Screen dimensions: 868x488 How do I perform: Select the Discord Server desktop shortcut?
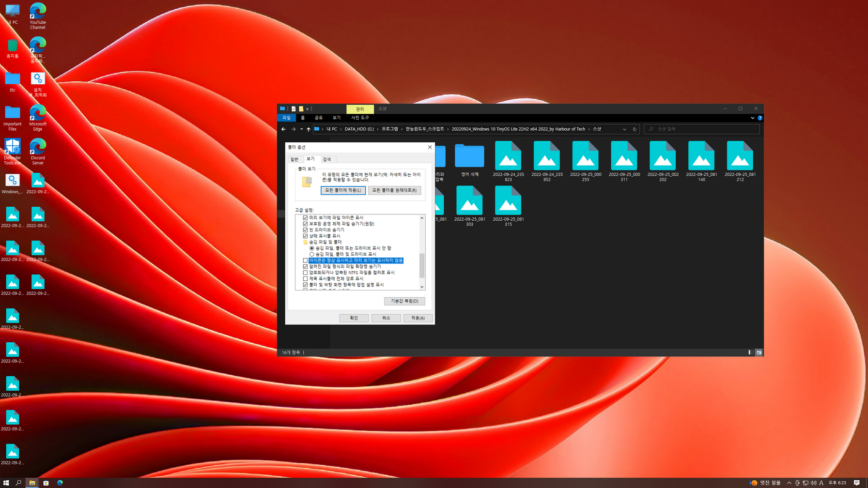click(38, 152)
